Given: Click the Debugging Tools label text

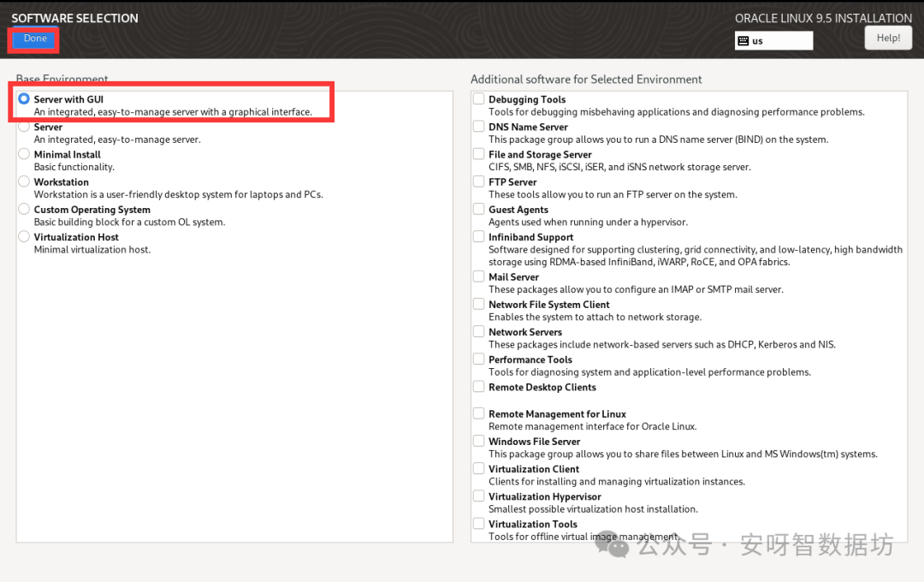Looking at the screenshot, I should coord(527,99).
